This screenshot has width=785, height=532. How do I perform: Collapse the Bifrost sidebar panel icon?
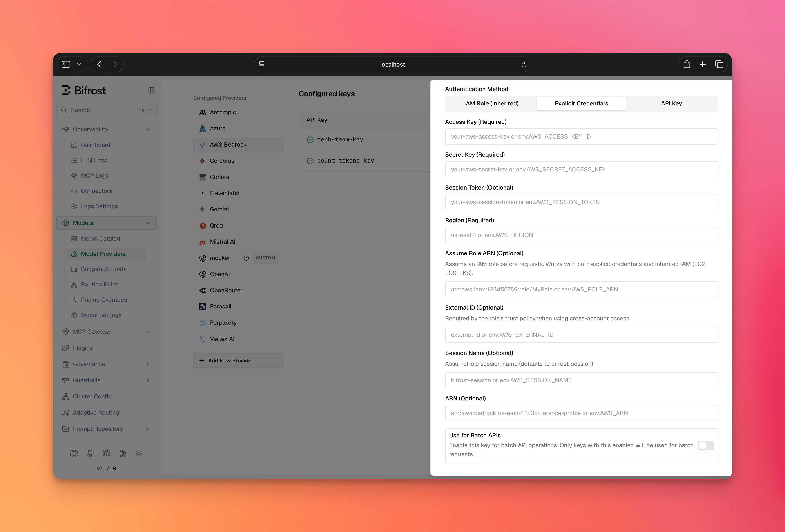coord(151,91)
